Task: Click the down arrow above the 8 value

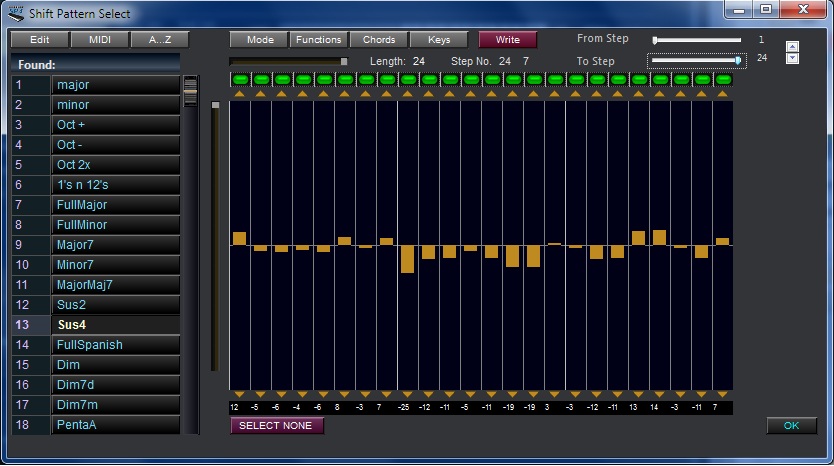Action: click(344, 395)
